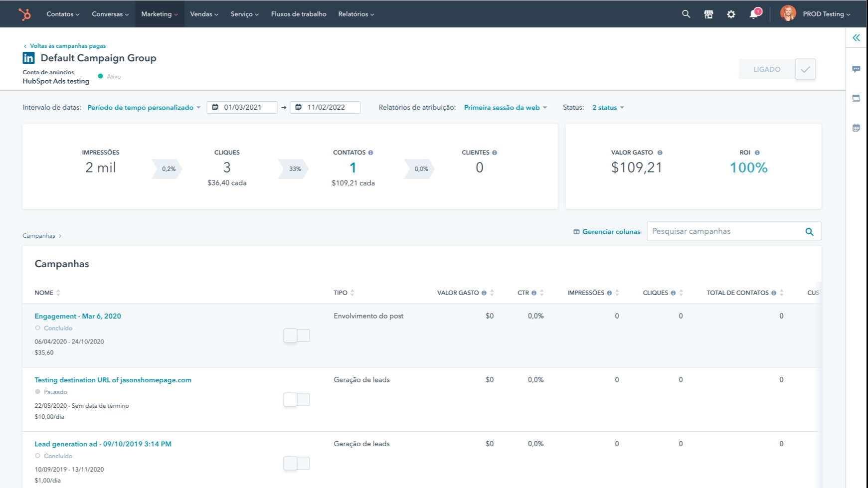Toggle the Lead generation ad campaign switch

pos(297,464)
